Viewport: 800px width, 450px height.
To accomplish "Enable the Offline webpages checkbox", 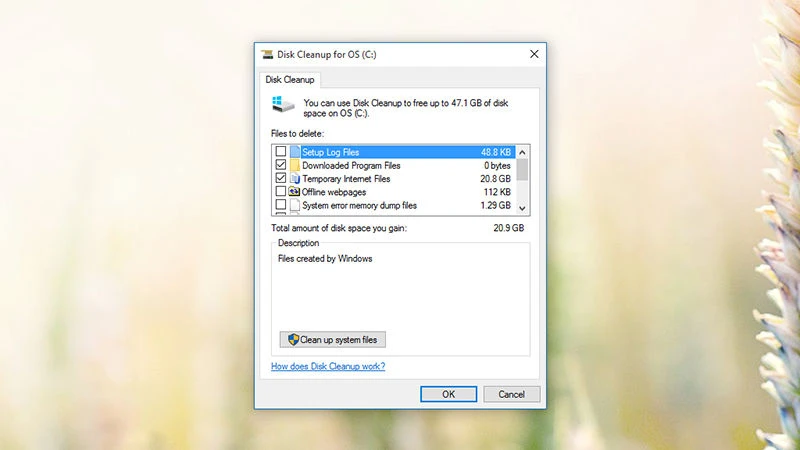I will pos(280,192).
